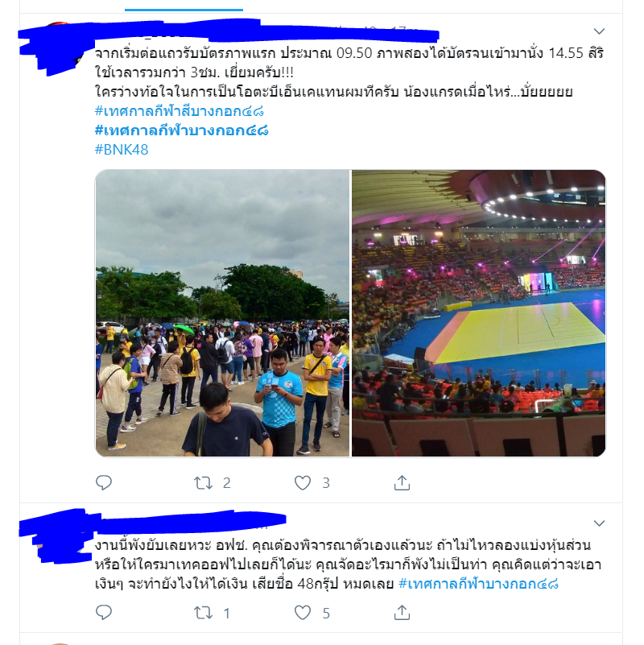This screenshot has width=644, height=645.
Task: Reply to the first tweet with photos
Action: [x=104, y=482]
